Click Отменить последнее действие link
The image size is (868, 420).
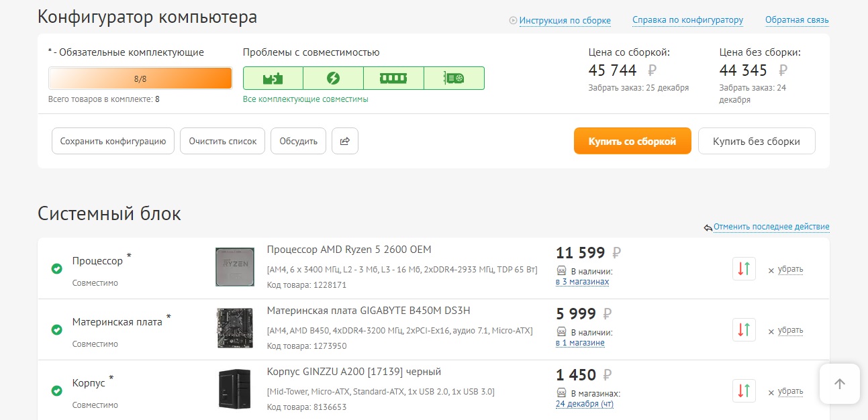pos(771,227)
